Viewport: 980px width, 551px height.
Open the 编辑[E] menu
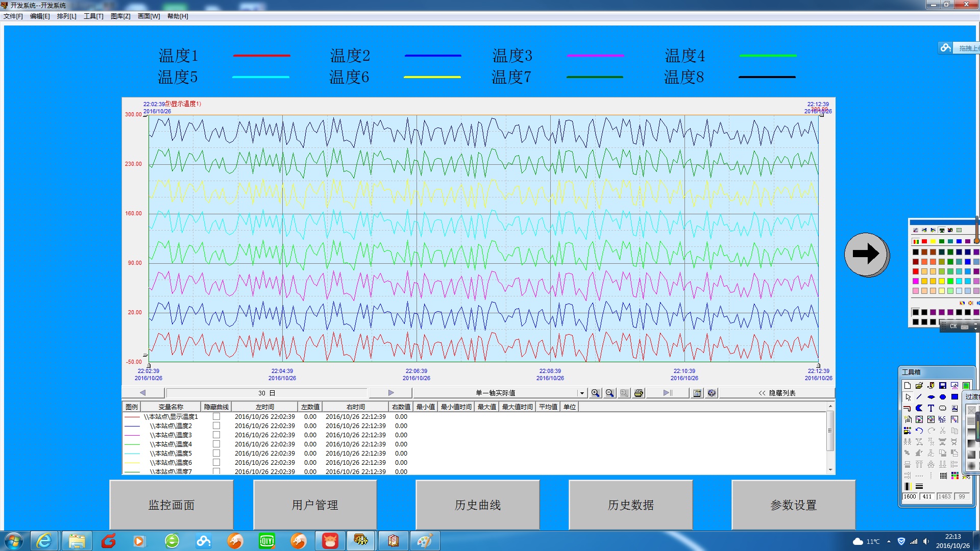tap(40, 16)
